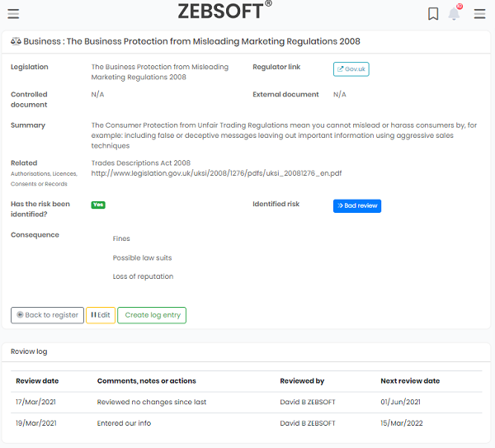Open the right hamburger menu
The image size is (495, 448).
tap(479, 14)
